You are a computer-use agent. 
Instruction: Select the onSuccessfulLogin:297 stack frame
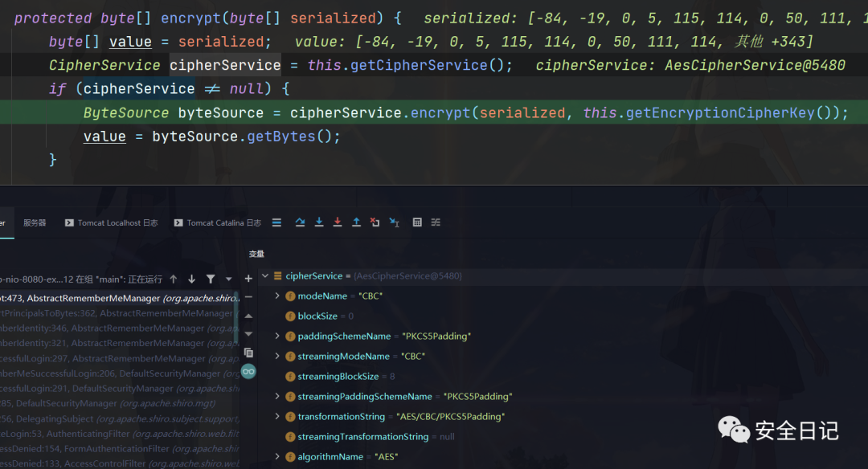click(119, 358)
